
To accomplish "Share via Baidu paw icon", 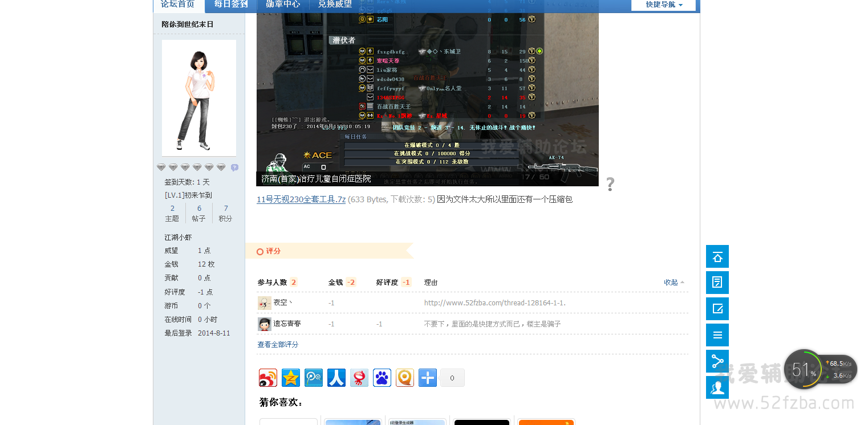I will (x=382, y=378).
